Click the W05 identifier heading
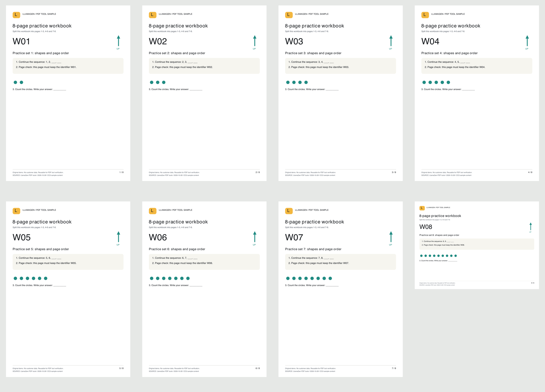 [22, 237]
